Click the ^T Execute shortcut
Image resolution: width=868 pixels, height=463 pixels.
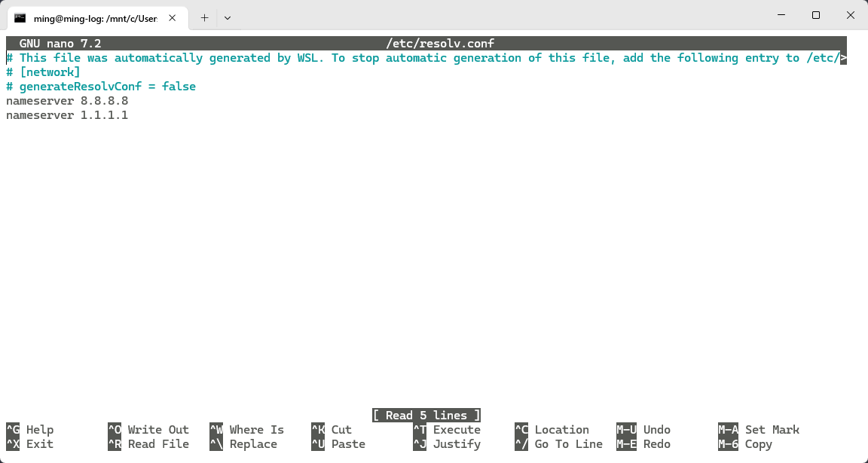click(447, 430)
